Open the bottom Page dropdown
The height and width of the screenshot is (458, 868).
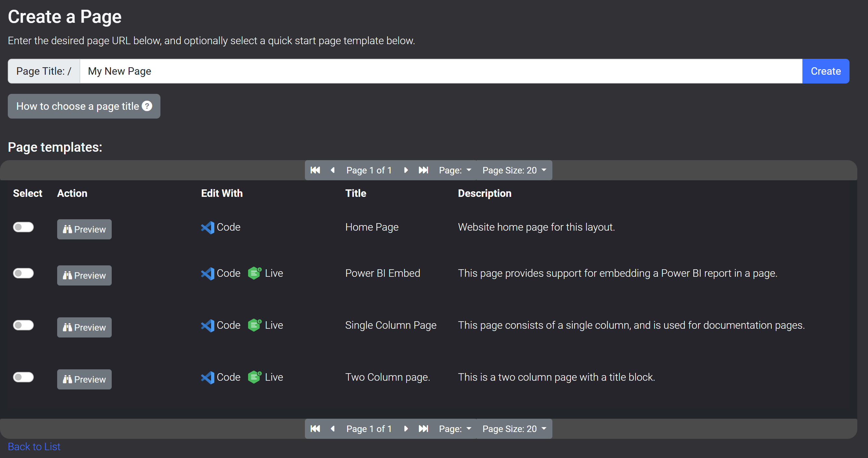tap(455, 429)
